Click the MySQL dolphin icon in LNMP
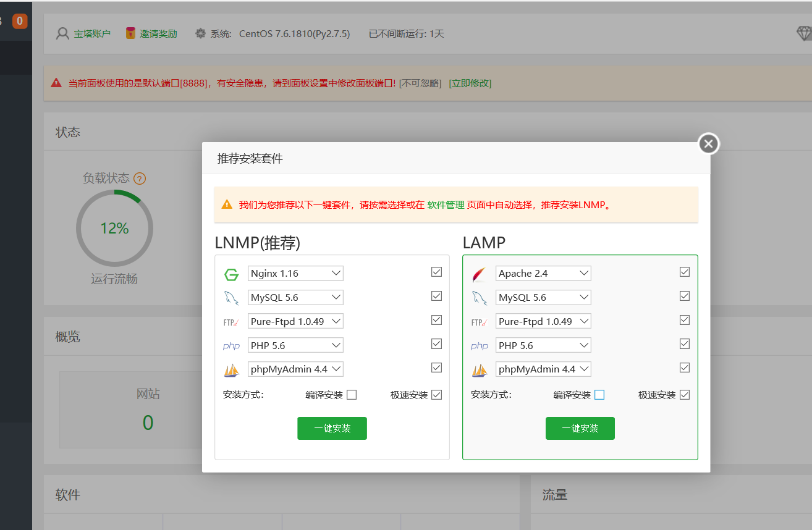812x530 pixels. 231,298
